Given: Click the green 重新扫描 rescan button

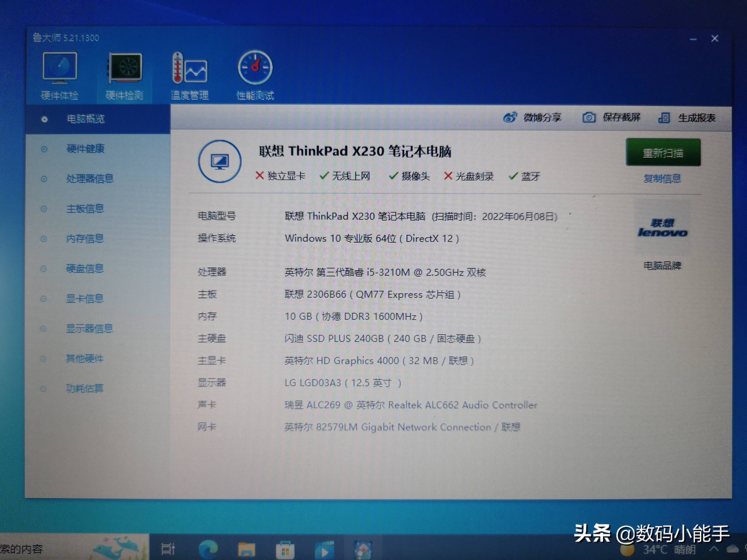Looking at the screenshot, I should [663, 152].
